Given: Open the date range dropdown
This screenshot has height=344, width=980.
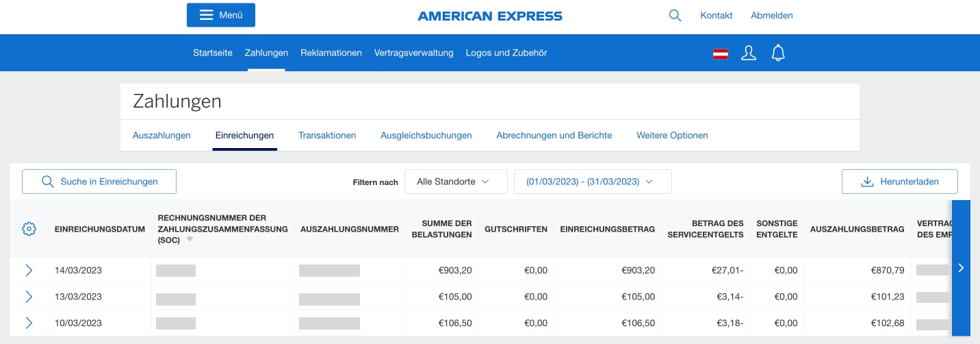Looking at the screenshot, I should point(593,182).
